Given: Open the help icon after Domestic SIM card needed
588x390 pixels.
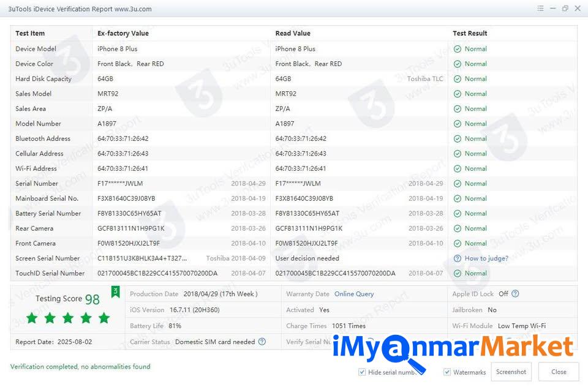Looking at the screenshot, I should click(x=262, y=342).
